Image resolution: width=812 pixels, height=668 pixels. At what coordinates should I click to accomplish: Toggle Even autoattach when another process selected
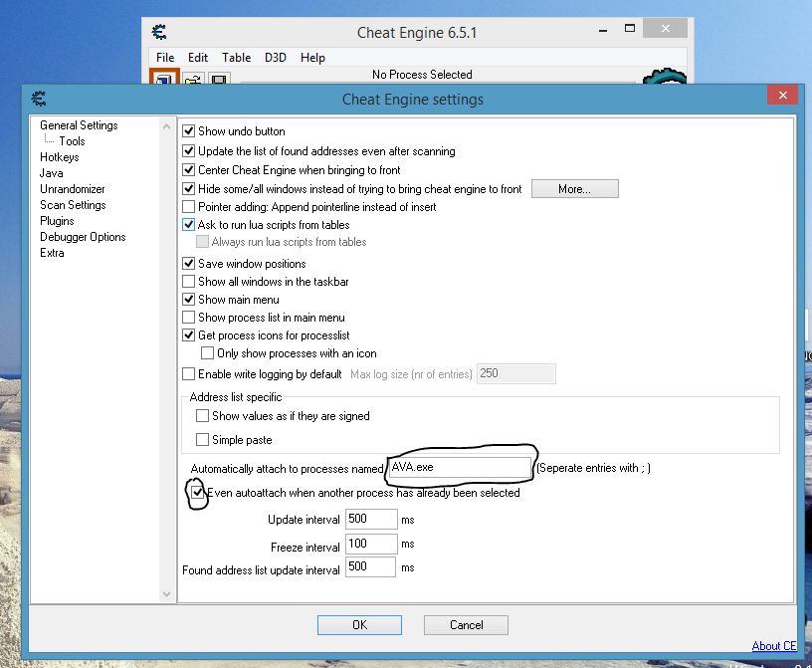pos(197,493)
